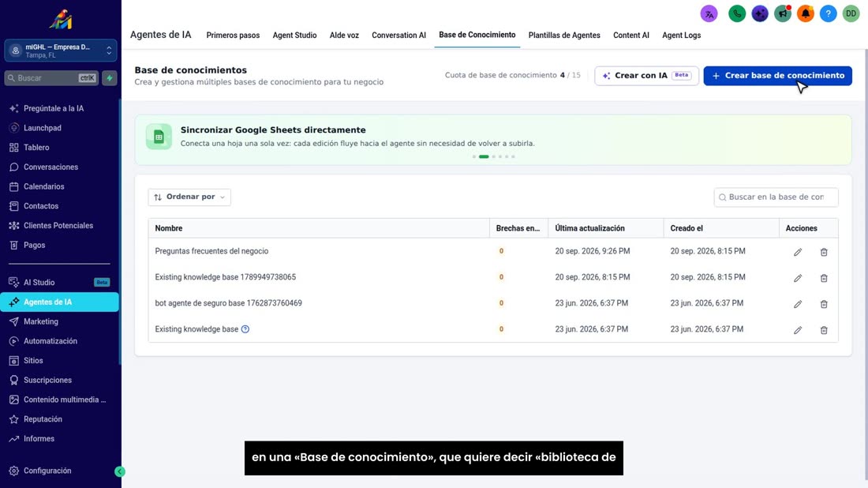Click the blue help question mark icon

click(x=828, y=14)
